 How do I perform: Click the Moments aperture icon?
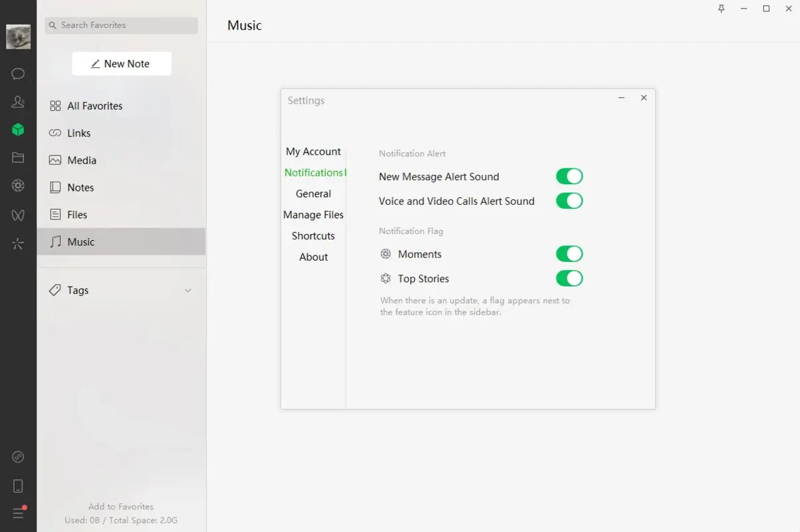18,187
